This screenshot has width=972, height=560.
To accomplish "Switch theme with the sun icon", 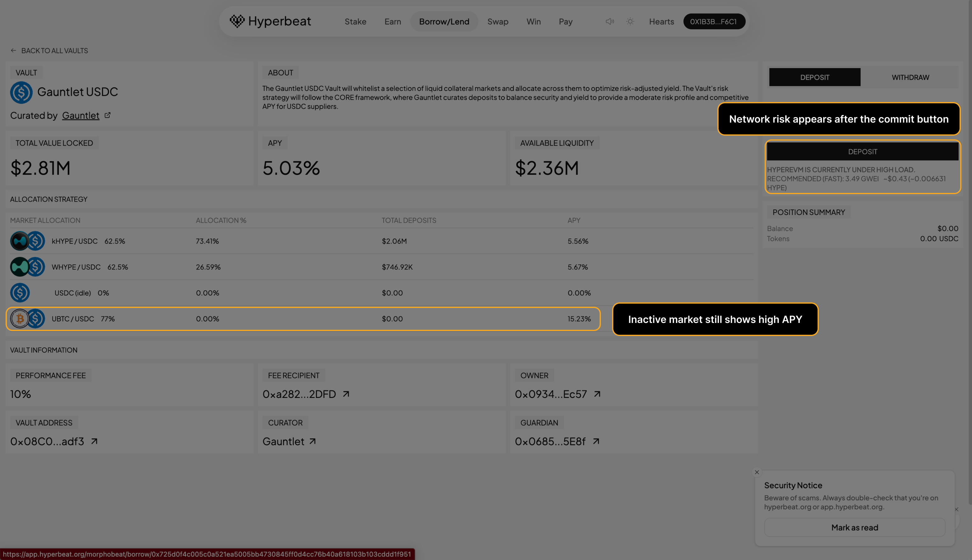I will (x=630, y=21).
